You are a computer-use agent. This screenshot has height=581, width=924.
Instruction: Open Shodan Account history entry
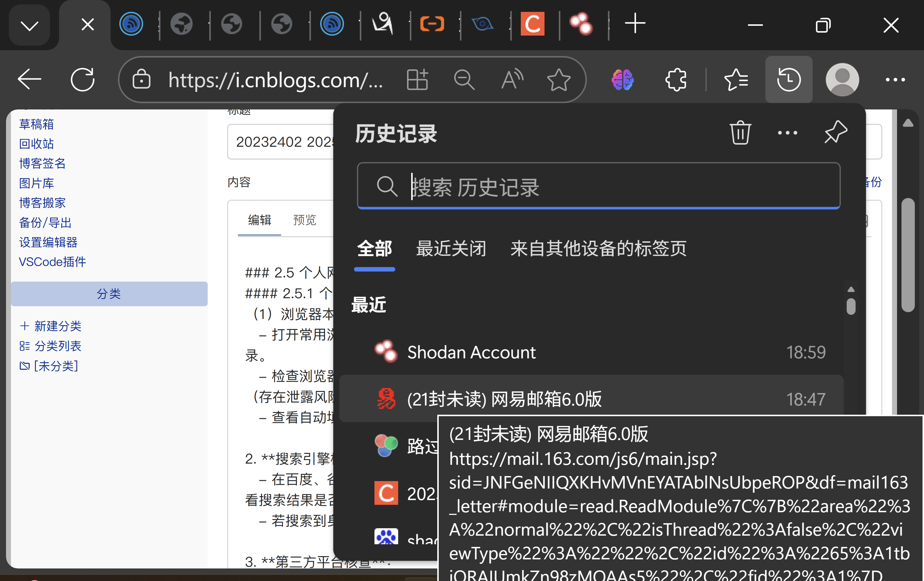coord(471,352)
